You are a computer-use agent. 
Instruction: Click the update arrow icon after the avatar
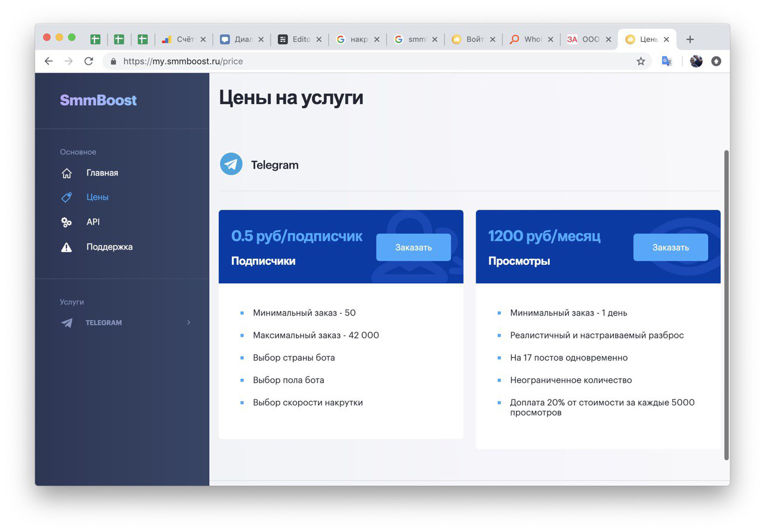point(716,61)
